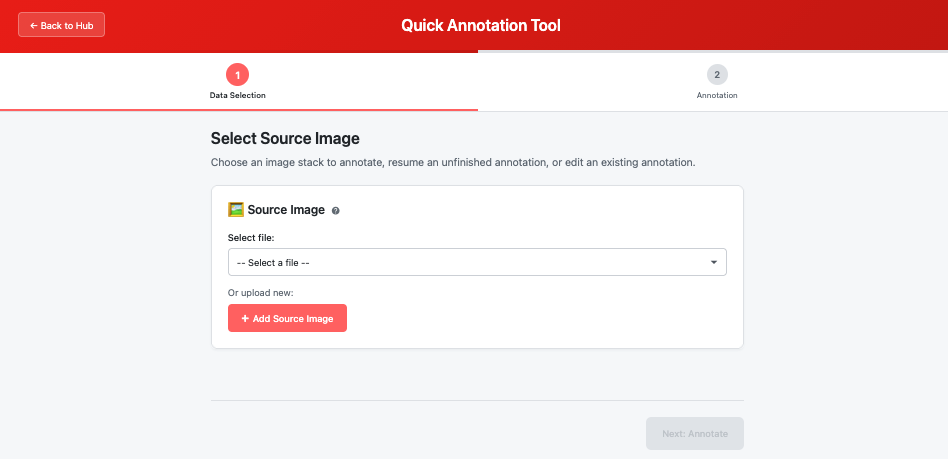Click the 'Choose an image stack to annotate' description
This screenshot has width=948, height=459.
[x=453, y=163]
